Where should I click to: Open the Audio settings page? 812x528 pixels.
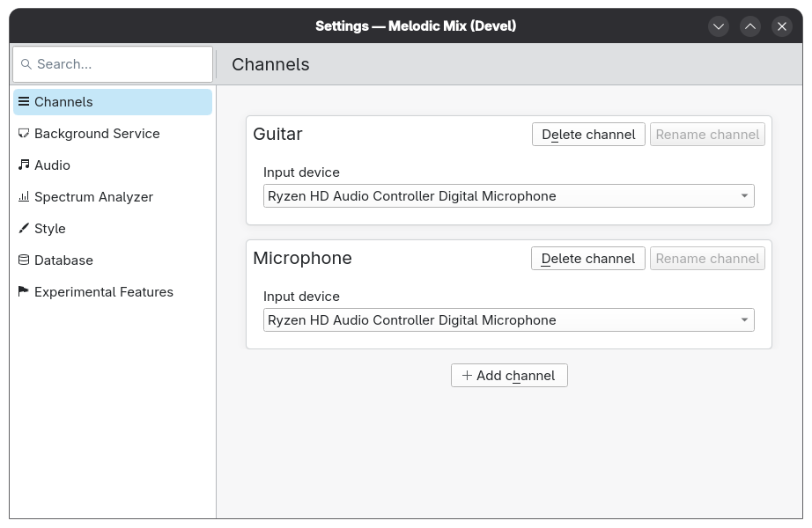click(x=52, y=165)
